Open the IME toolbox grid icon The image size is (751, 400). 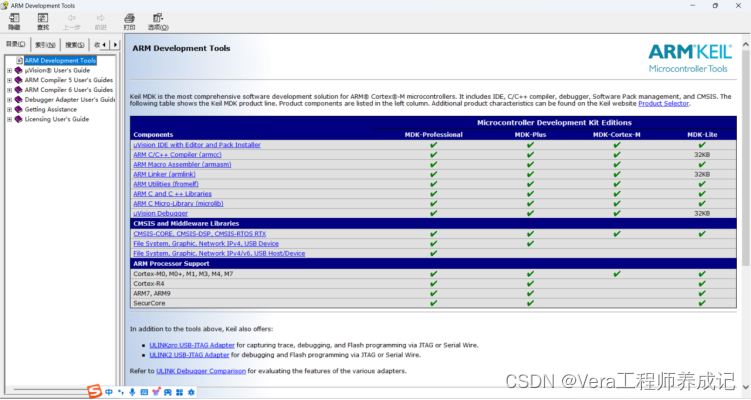tap(180, 392)
